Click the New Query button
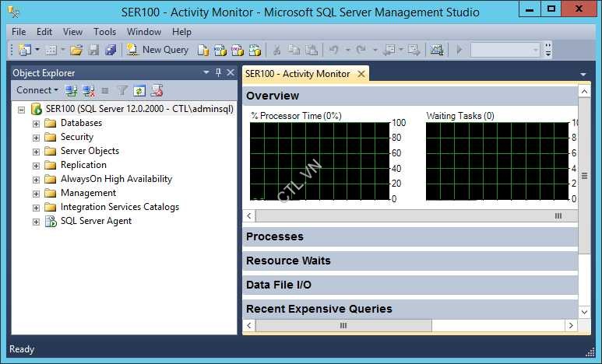Image resolution: width=602 pixels, height=364 pixels. (x=157, y=50)
